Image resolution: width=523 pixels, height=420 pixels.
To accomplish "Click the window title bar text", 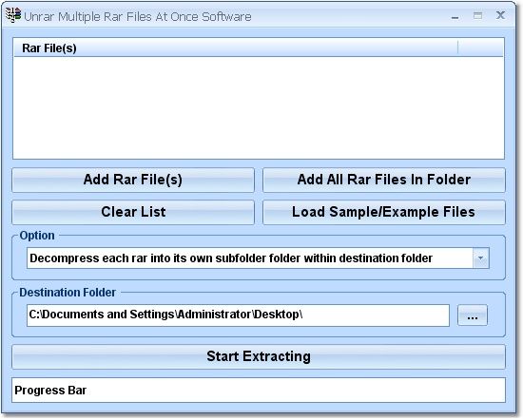I will point(138,17).
